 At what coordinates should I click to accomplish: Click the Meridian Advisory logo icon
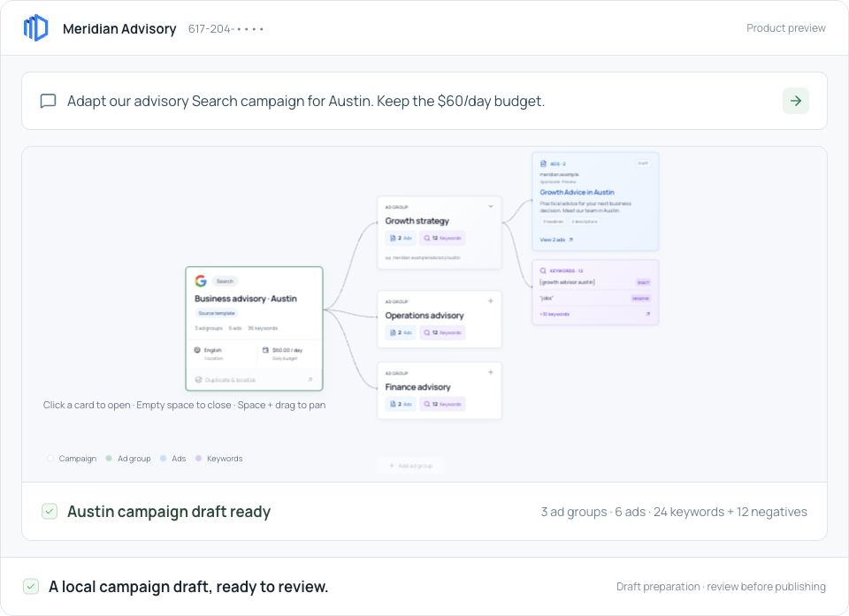pos(35,27)
